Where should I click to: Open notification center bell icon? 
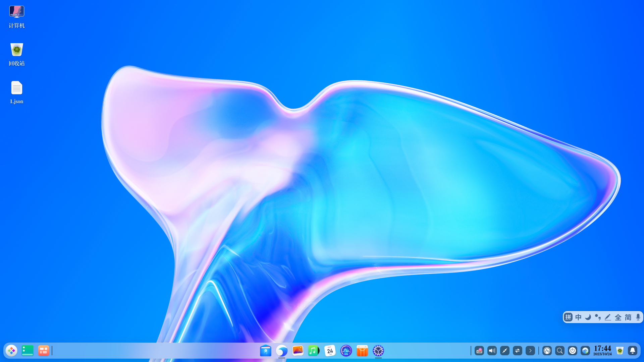pos(633,351)
